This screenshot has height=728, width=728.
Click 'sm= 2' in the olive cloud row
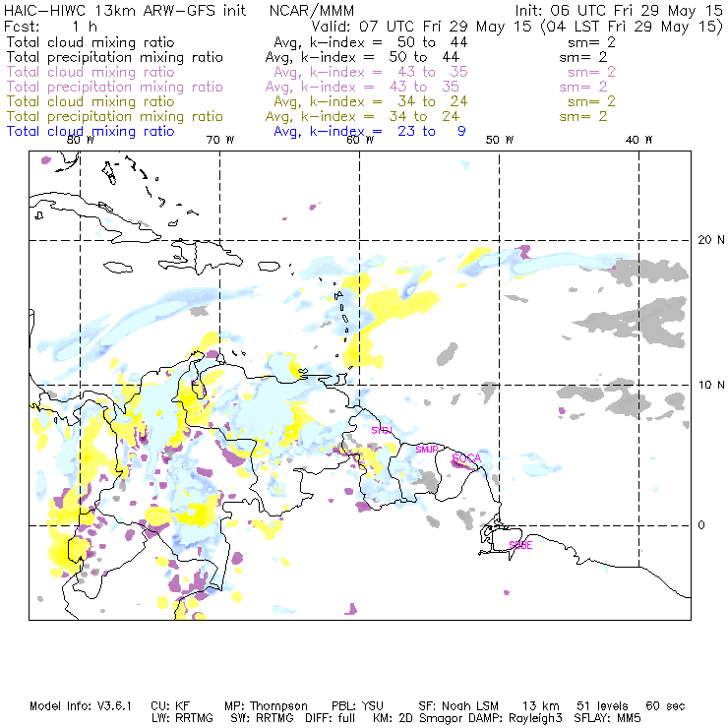pyautogui.click(x=591, y=101)
